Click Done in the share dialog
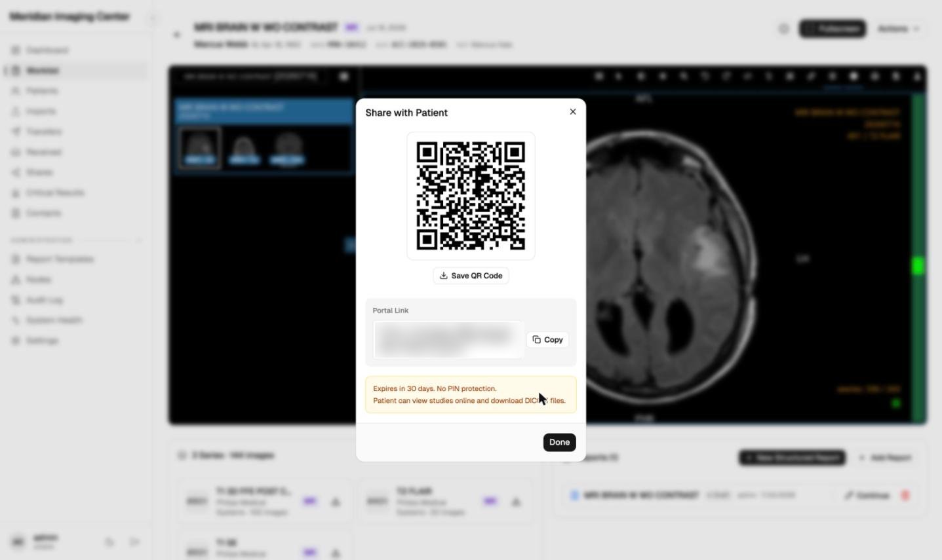 (x=559, y=442)
